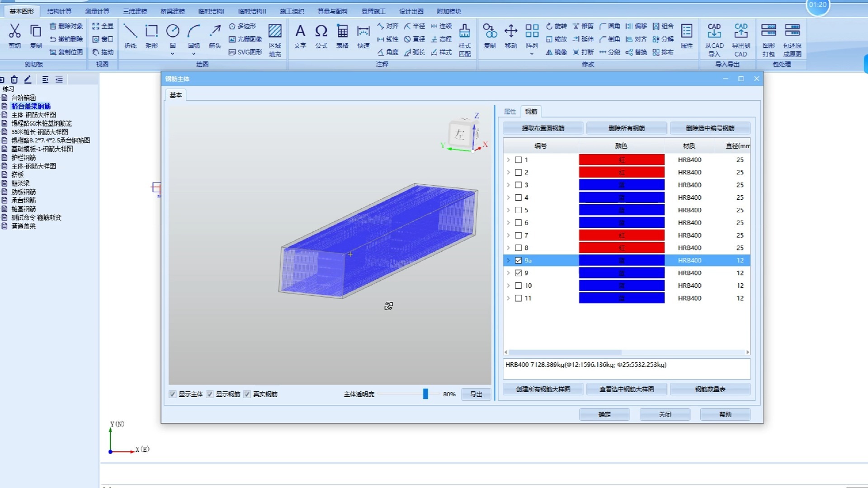Expand rebar row 9a
The image size is (868, 488).
(508, 260)
